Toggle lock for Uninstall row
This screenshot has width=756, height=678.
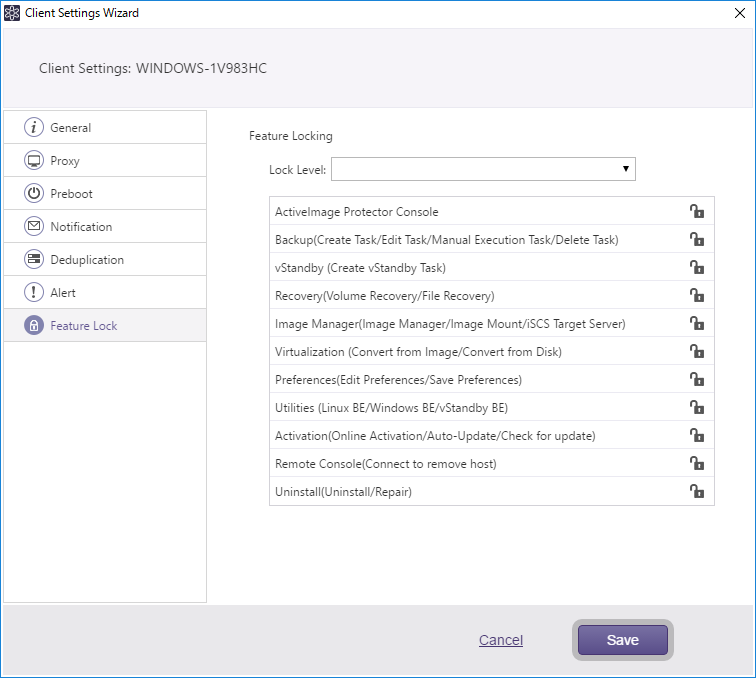point(697,491)
